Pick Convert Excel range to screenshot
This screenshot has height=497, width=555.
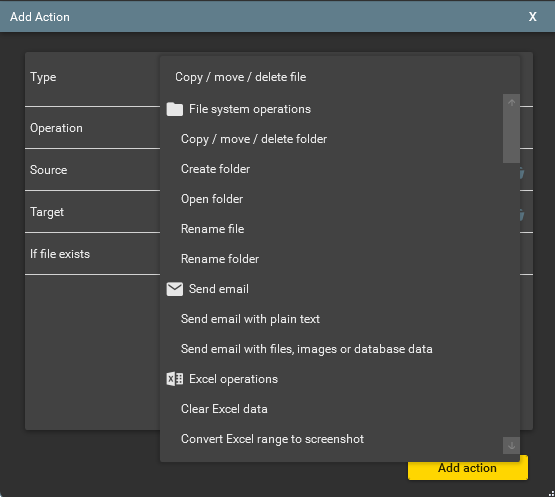tap(272, 439)
